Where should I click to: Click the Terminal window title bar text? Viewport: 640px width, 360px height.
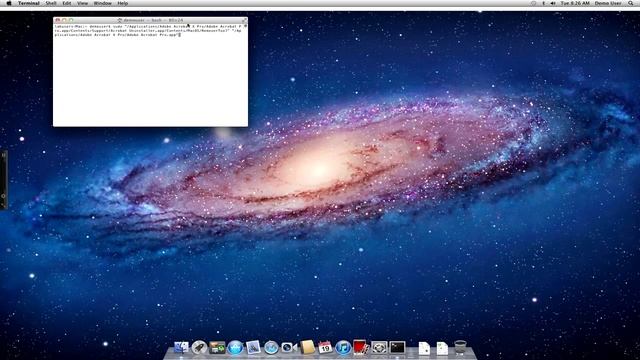153,20
